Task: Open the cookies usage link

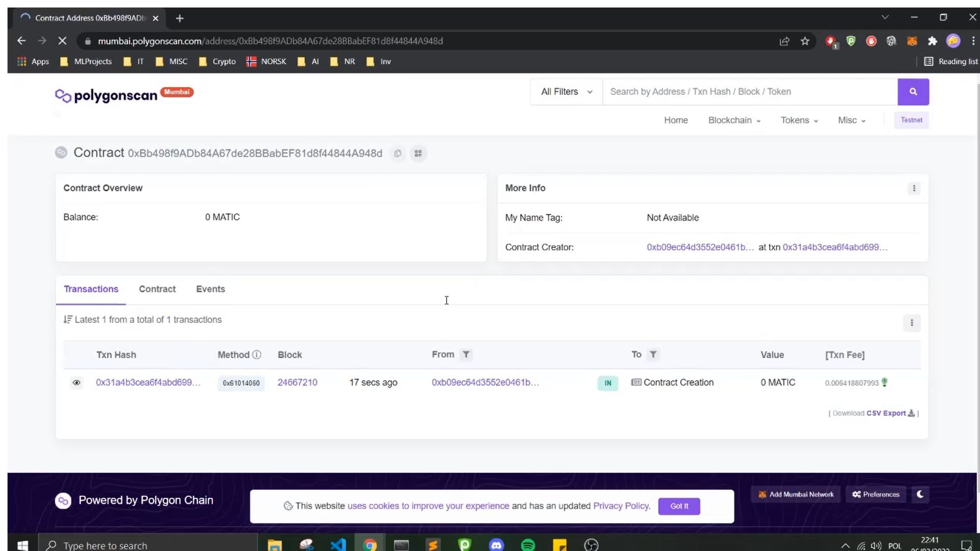Action: (428, 506)
